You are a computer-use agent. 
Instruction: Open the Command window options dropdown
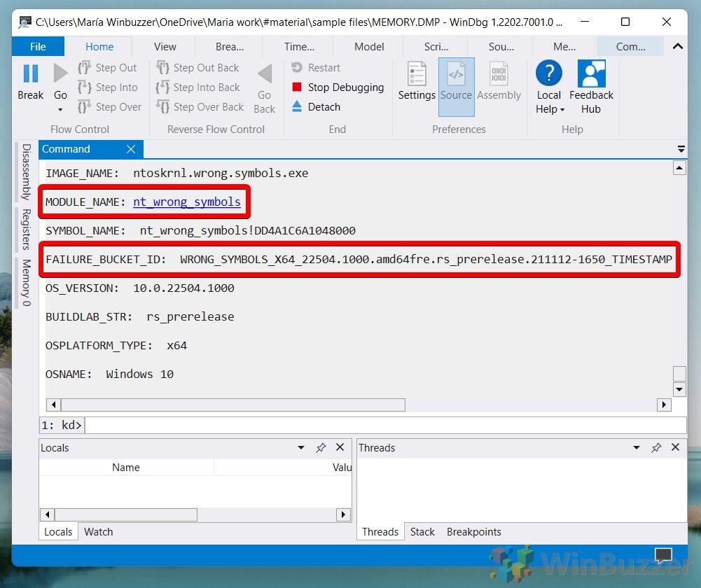click(x=681, y=149)
